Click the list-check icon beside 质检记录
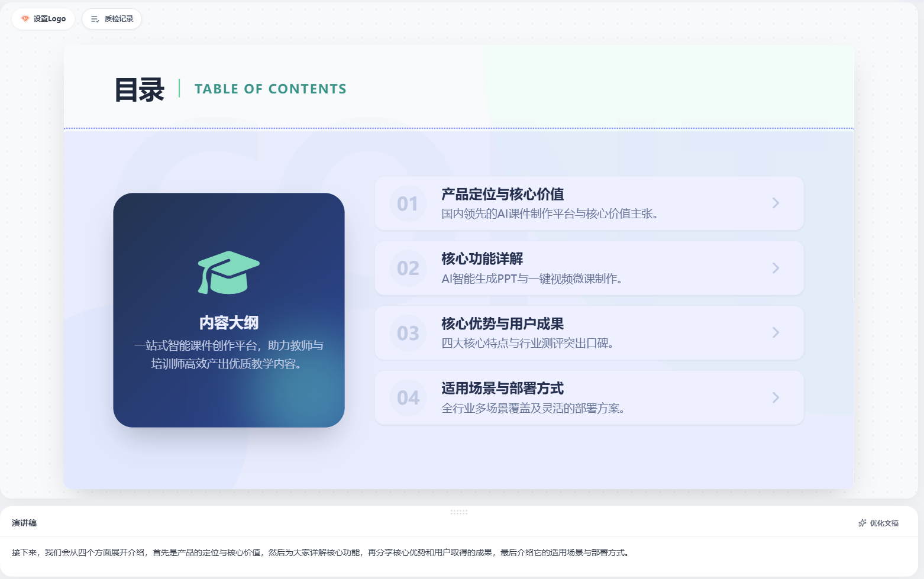Viewport: 924px width, 579px height. coord(95,19)
